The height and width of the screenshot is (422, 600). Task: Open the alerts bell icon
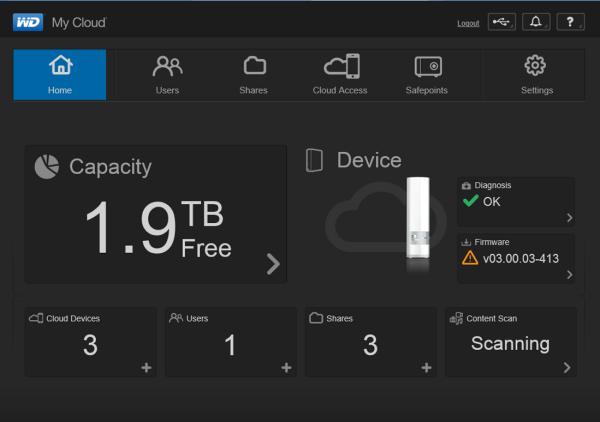coord(536,22)
